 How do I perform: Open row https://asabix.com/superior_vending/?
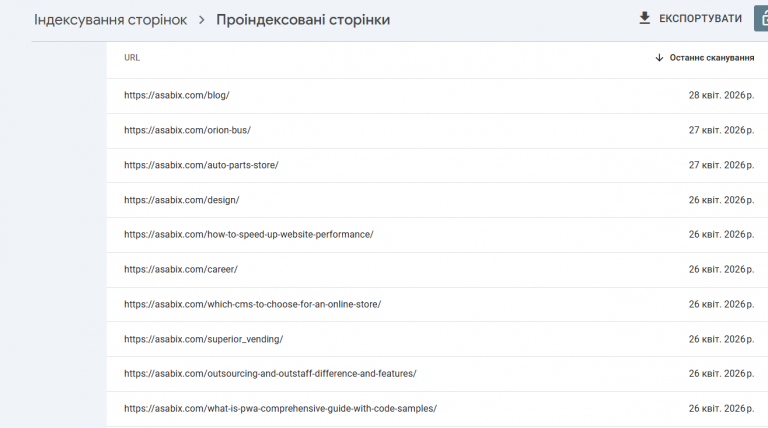click(x=437, y=339)
